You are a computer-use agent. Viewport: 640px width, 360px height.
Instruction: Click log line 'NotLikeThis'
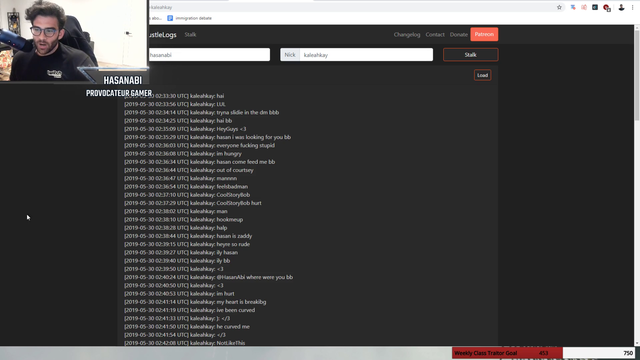184,343
